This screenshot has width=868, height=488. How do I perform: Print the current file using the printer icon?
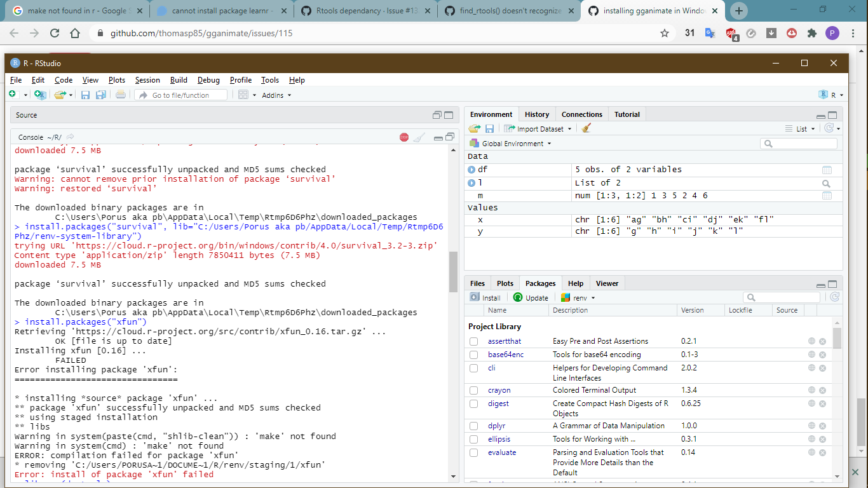(x=120, y=94)
